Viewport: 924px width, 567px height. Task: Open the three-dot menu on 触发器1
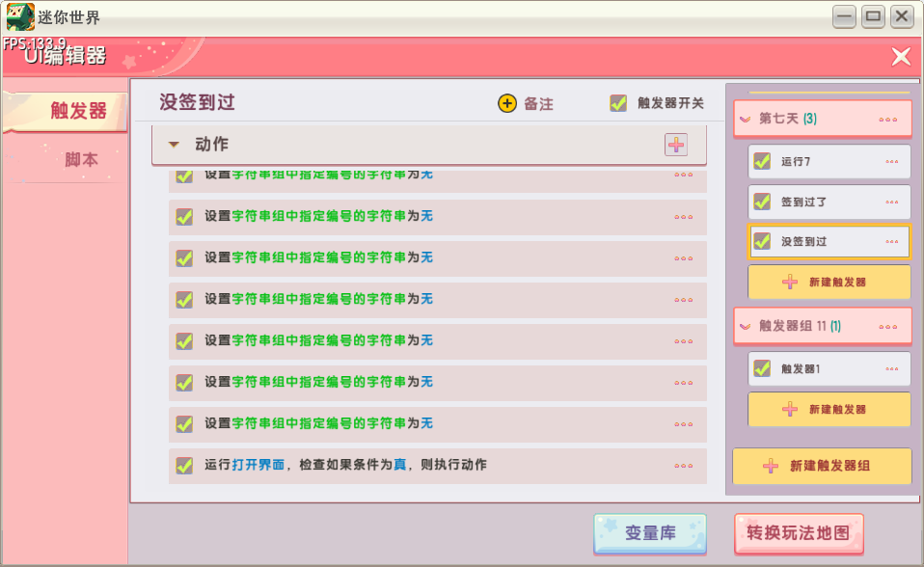[x=891, y=369]
